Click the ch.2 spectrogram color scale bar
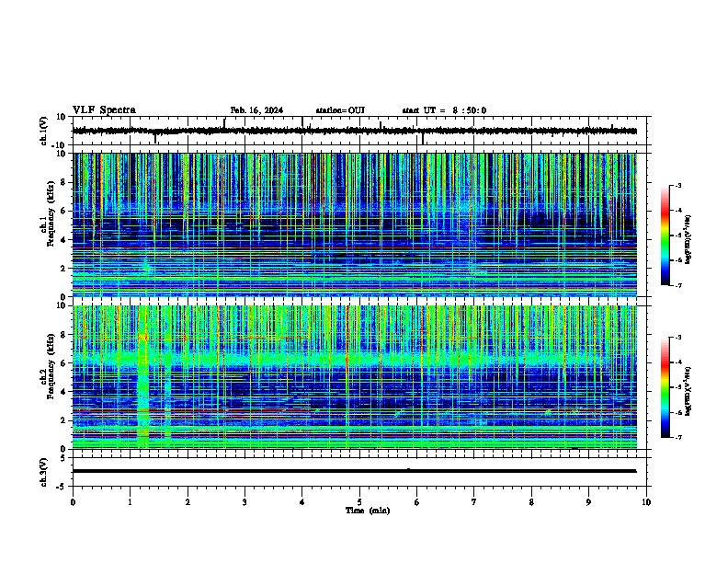The image size is (728, 563). pos(665,387)
